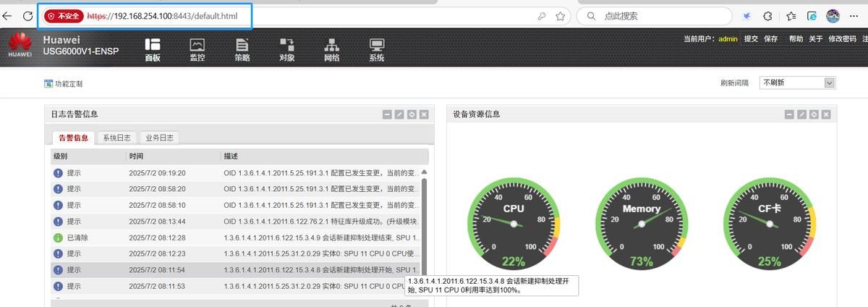Click the key password icon in address bar
Image resolution: width=868 pixels, height=307 pixels.
point(541,16)
